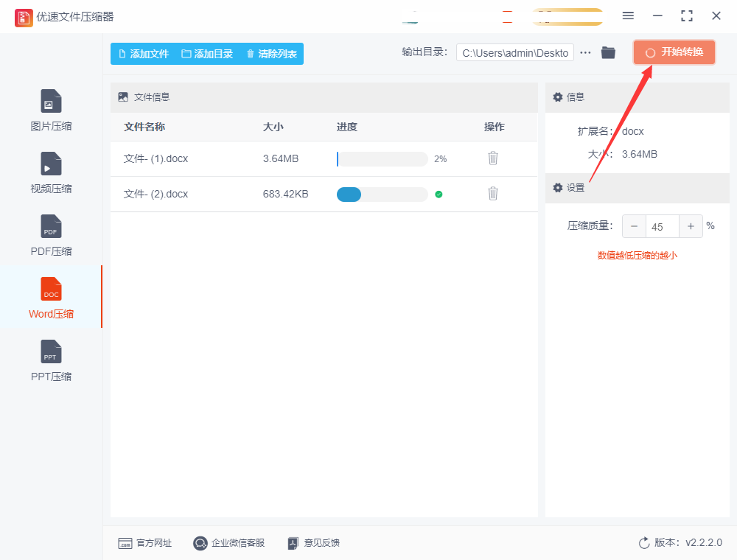Viewport: 737px width, 560px height.
Task: Click the 数值越低压缩的越小 hint text
Action: pos(637,256)
